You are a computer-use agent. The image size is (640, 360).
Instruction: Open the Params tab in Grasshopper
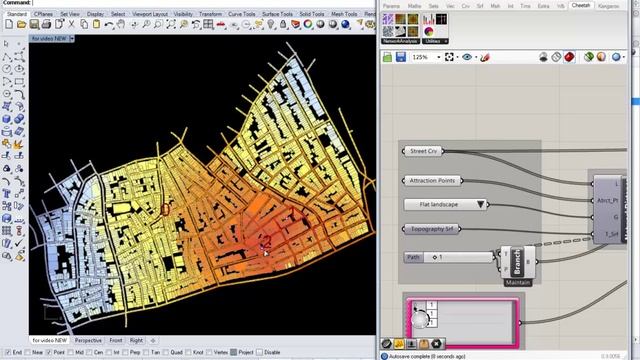[x=391, y=6]
